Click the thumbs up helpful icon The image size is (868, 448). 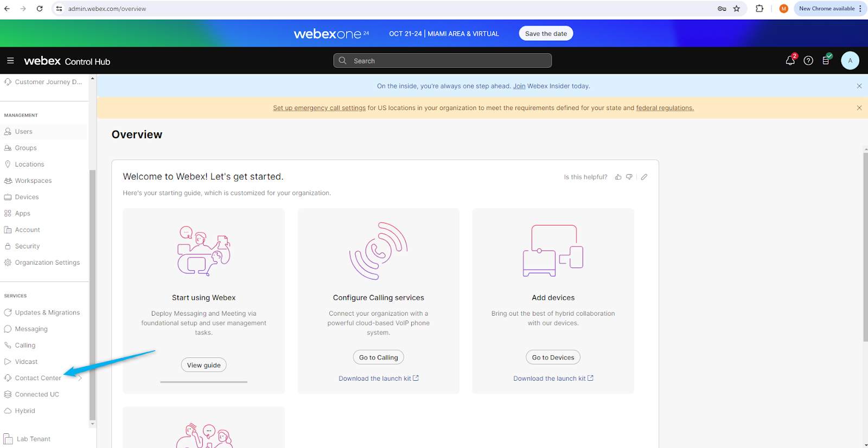coord(618,177)
